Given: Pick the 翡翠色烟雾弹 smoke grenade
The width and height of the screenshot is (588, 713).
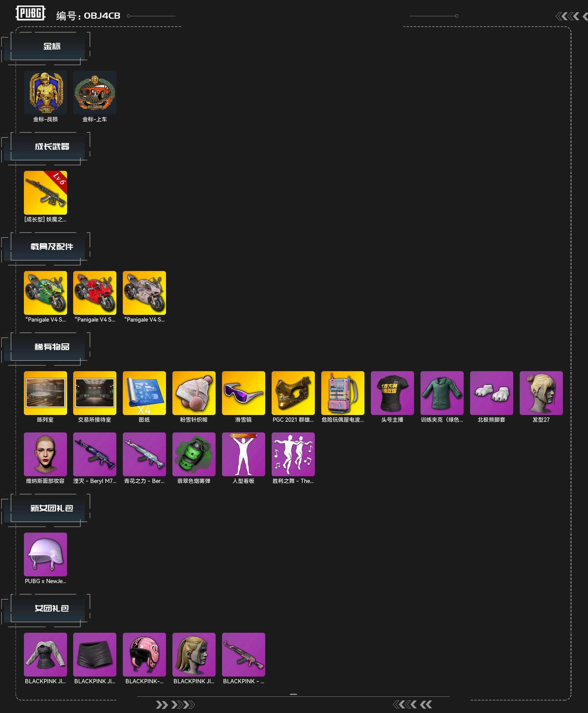Looking at the screenshot, I should tap(194, 454).
